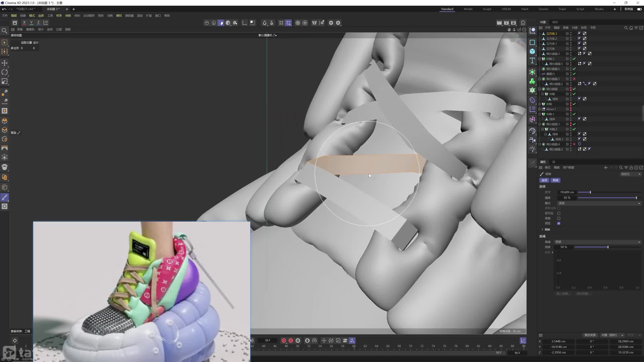Uncheck the 预览 checkbox
The width and height of the screenshot is (644, 362).
pos(559,223)
